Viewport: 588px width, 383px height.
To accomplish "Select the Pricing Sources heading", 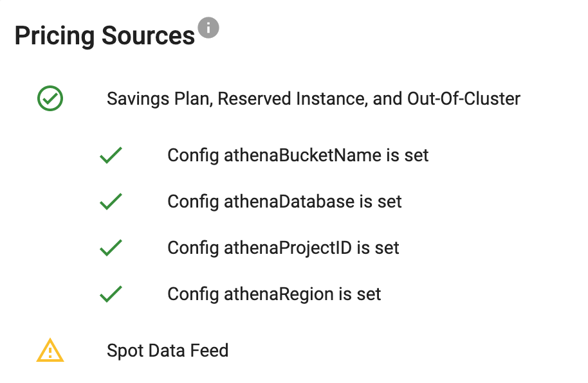I will (105, 36).
